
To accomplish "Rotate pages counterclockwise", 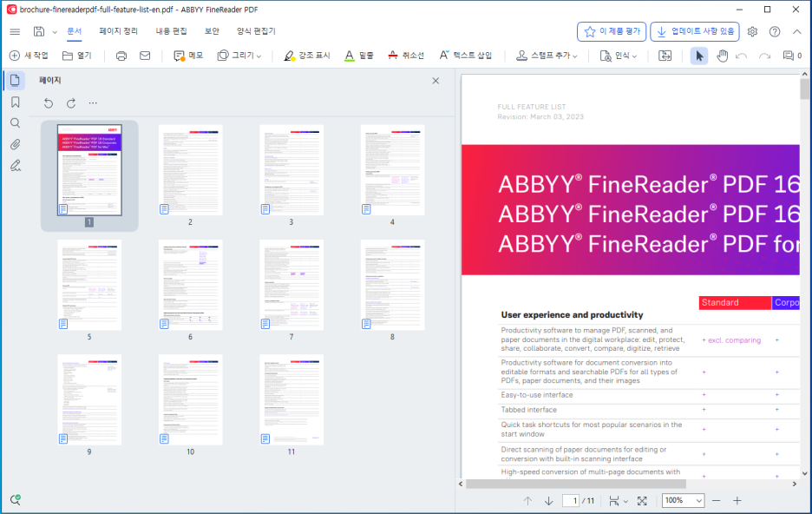I will tap(49, 103).
